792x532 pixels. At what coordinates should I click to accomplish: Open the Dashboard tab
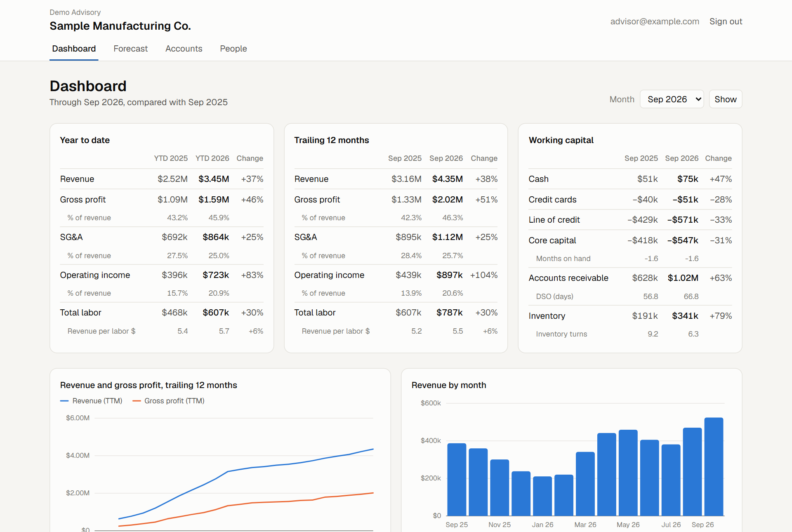click(74, 49)
